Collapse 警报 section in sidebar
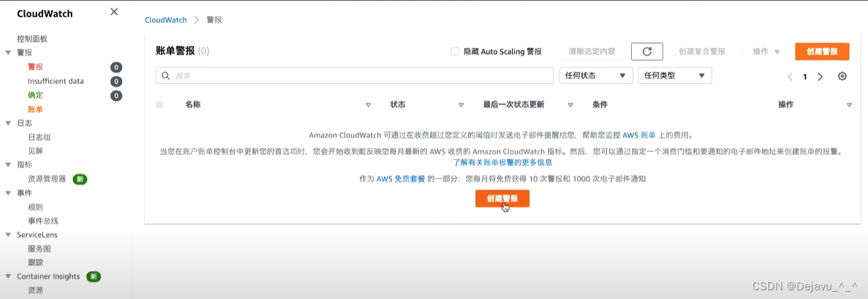The width and height of the screenshot is (868, 299). click(8, 53)
